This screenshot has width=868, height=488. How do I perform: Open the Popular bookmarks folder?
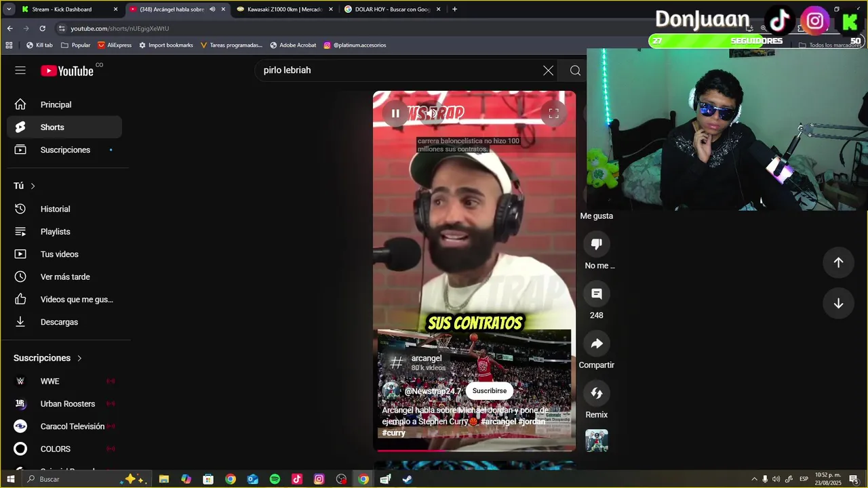(76, 45)
